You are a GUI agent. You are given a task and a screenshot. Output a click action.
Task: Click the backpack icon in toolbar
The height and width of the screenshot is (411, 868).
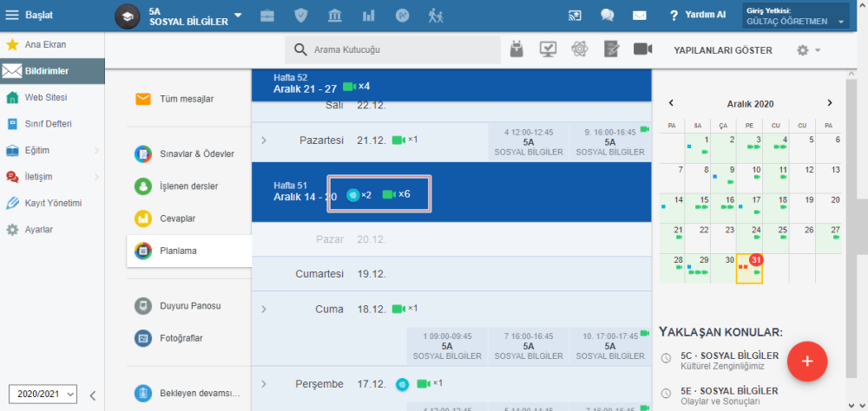point(516,49)
